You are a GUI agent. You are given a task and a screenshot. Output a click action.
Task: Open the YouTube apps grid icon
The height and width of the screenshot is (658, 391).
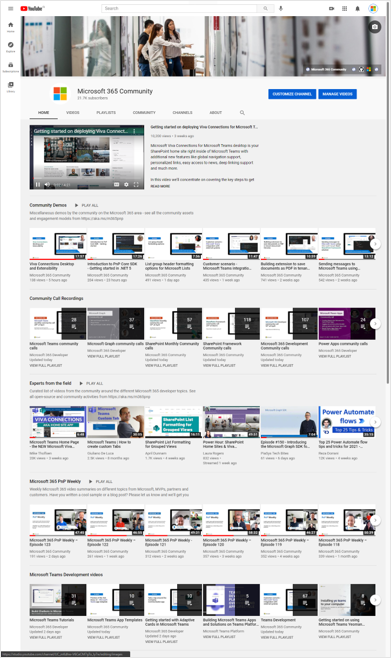tap(344, 8)
